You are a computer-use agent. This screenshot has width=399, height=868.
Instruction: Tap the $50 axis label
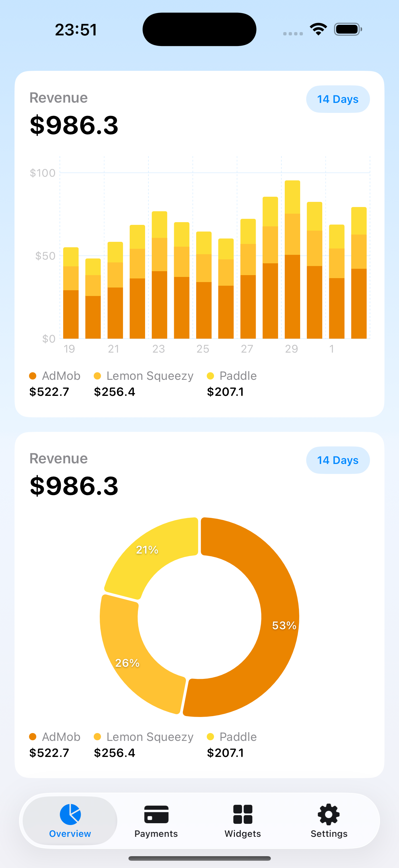tap(45, 256)
